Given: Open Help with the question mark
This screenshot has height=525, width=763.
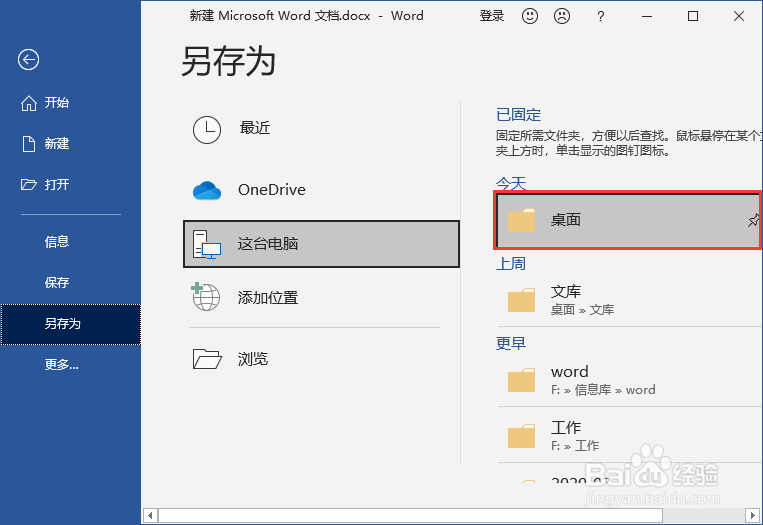Looking at the screenshot, I should point(600,17).
